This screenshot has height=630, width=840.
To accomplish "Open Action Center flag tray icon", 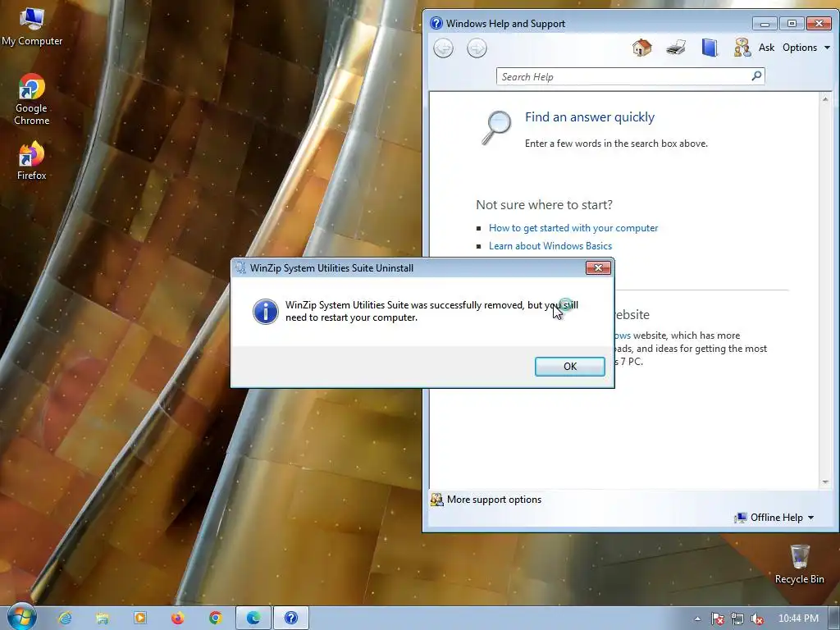I will coord(717,619).
